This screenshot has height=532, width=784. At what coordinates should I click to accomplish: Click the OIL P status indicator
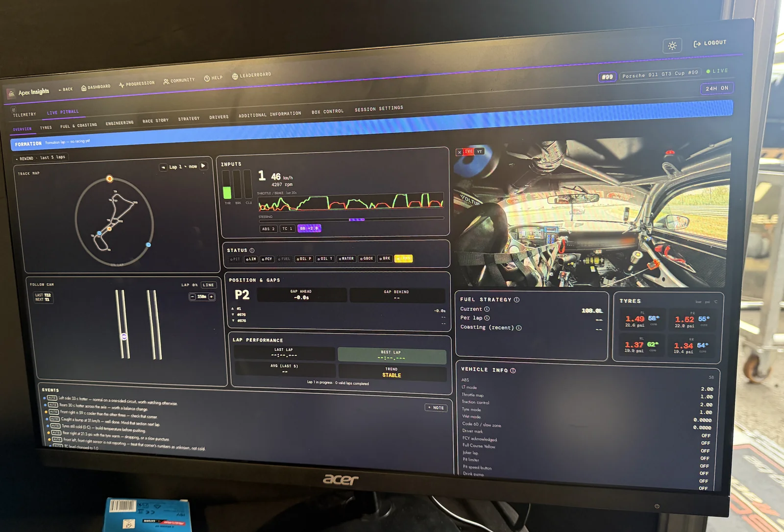coord(304,259)
